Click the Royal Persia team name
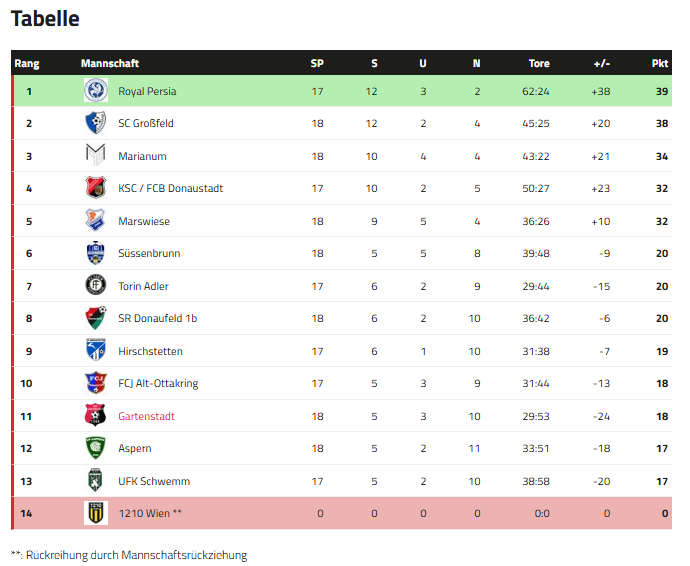 147,91
